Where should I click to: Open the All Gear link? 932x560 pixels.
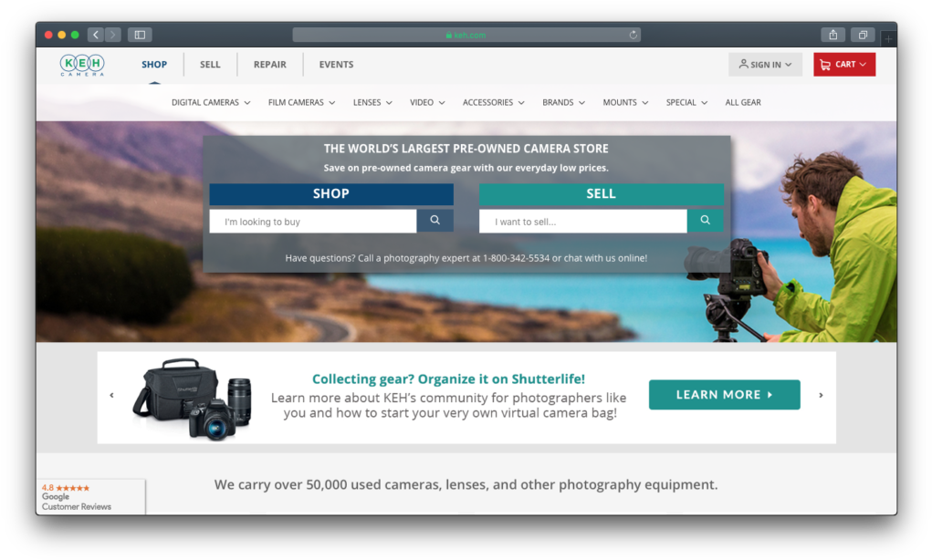[743, 102]
